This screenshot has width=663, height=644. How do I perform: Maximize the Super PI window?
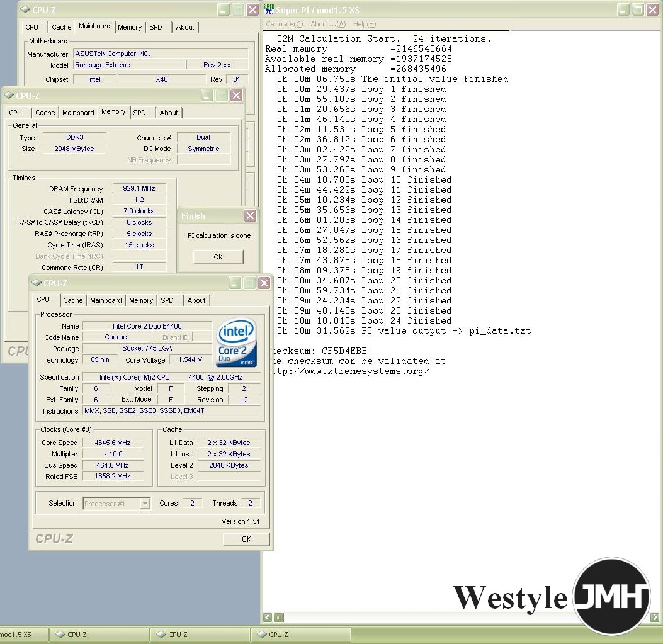click(x=638, y=9)
